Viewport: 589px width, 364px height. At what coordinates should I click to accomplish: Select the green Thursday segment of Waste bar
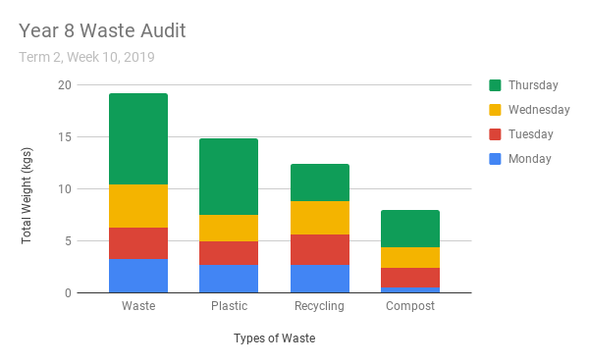click(138, 139)
